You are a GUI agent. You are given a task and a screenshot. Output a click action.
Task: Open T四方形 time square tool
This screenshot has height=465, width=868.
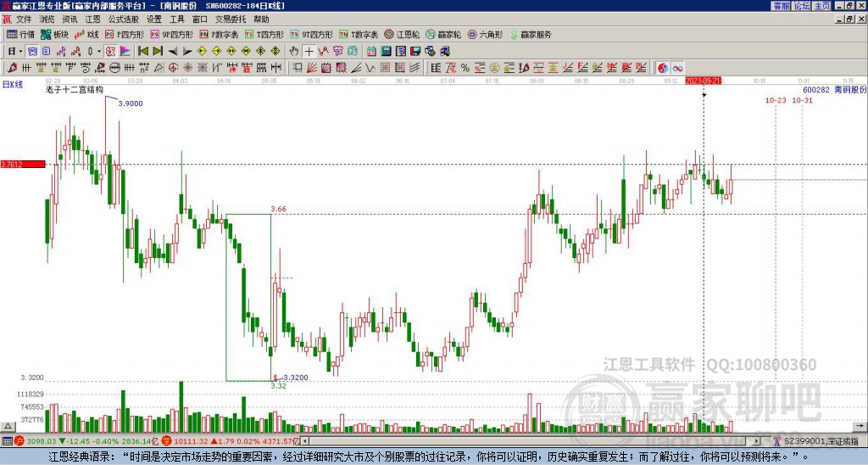click(264, 34)
